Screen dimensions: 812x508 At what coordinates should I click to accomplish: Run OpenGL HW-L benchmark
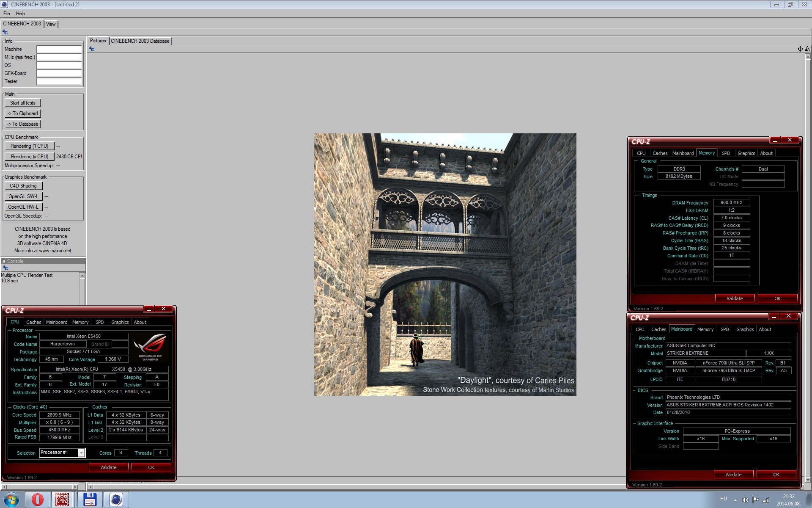pos(23,207)
